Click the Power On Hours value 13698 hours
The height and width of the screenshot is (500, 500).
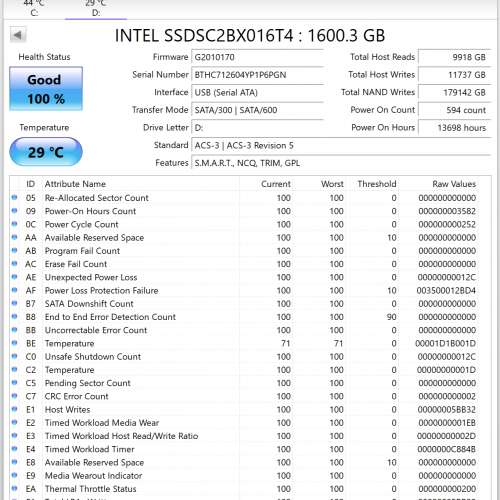click(x=455, y=128)
